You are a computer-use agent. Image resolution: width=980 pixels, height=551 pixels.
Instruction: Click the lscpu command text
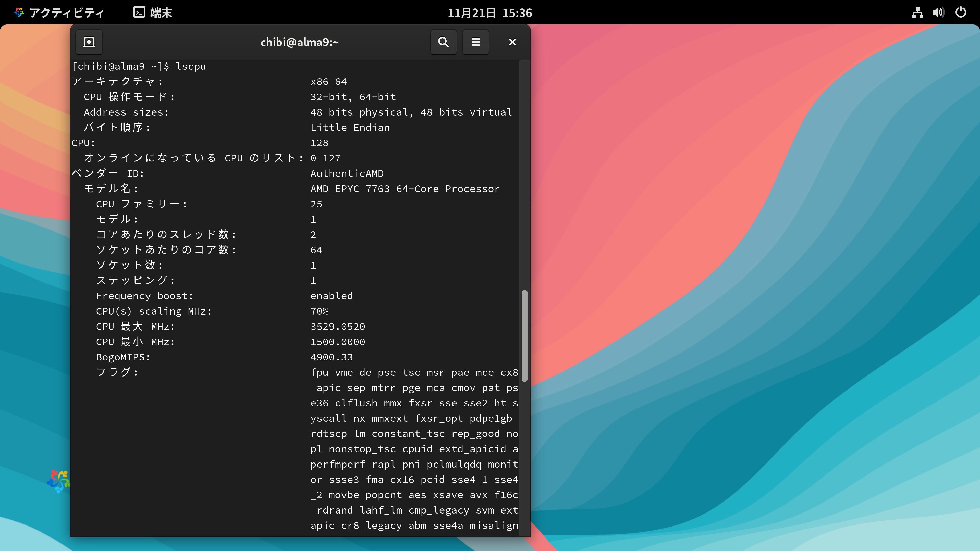(x=191, y=66)
